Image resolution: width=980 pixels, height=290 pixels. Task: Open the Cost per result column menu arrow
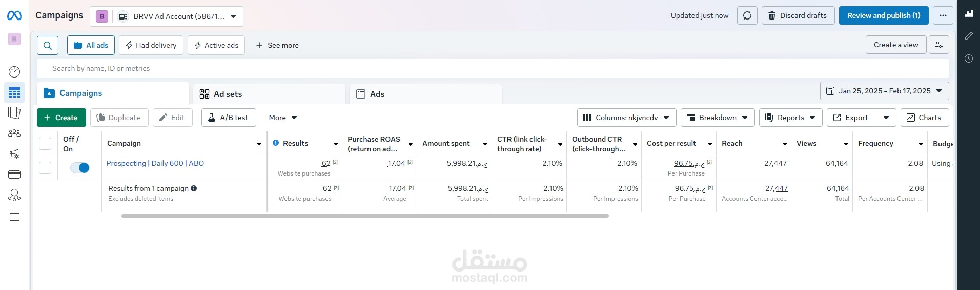click(709, 144)
